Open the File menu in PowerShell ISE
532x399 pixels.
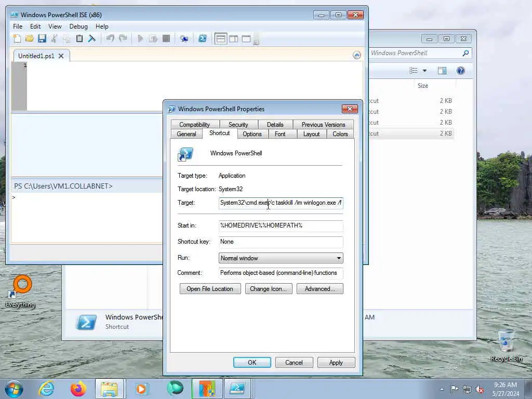coord(18,26)
